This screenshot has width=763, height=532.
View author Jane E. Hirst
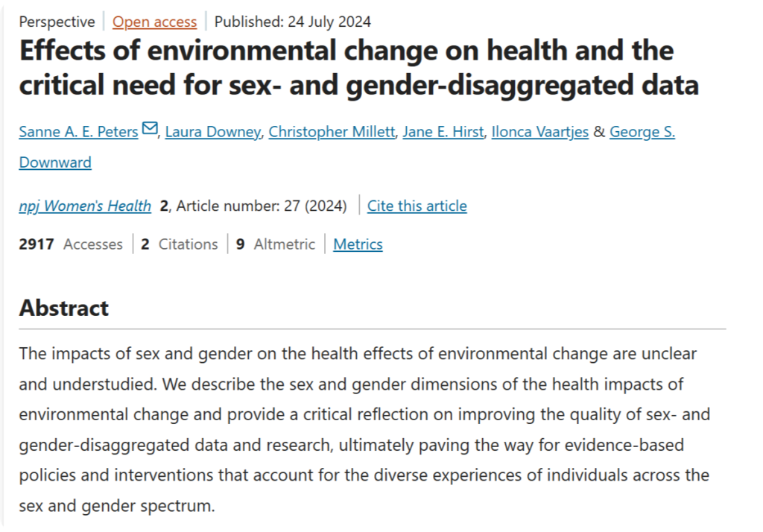(443, 132)
